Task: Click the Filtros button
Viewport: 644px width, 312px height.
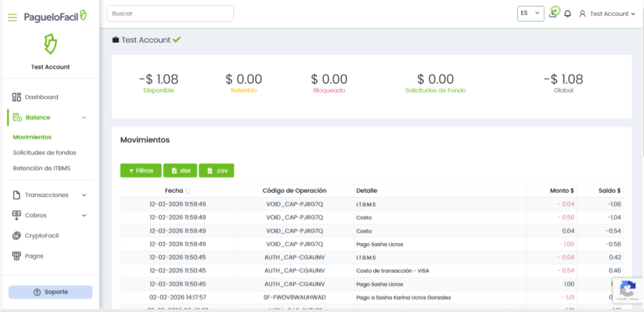Action: coord(140,170)
